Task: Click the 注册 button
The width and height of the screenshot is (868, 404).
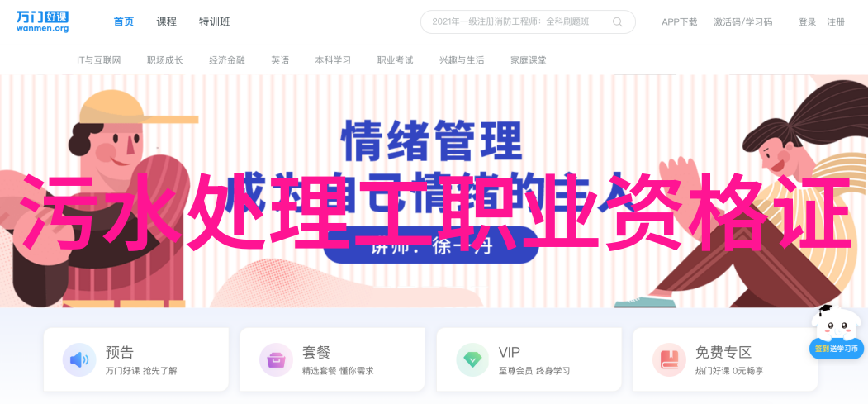Action: click(836, 22)
